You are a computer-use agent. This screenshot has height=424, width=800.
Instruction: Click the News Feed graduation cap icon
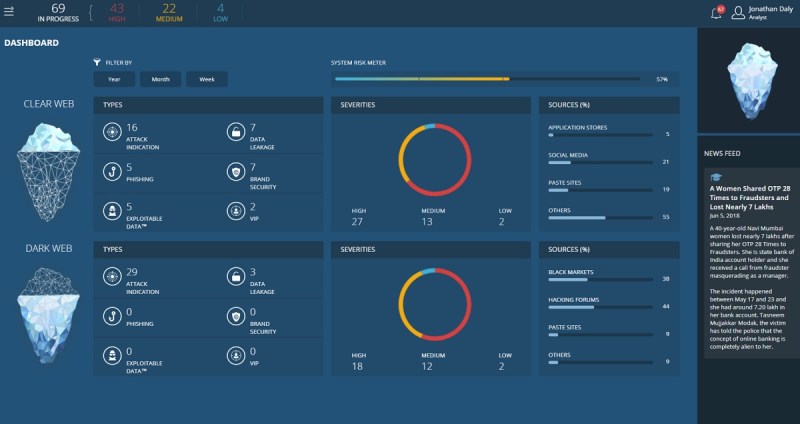[x=715, y=176]
